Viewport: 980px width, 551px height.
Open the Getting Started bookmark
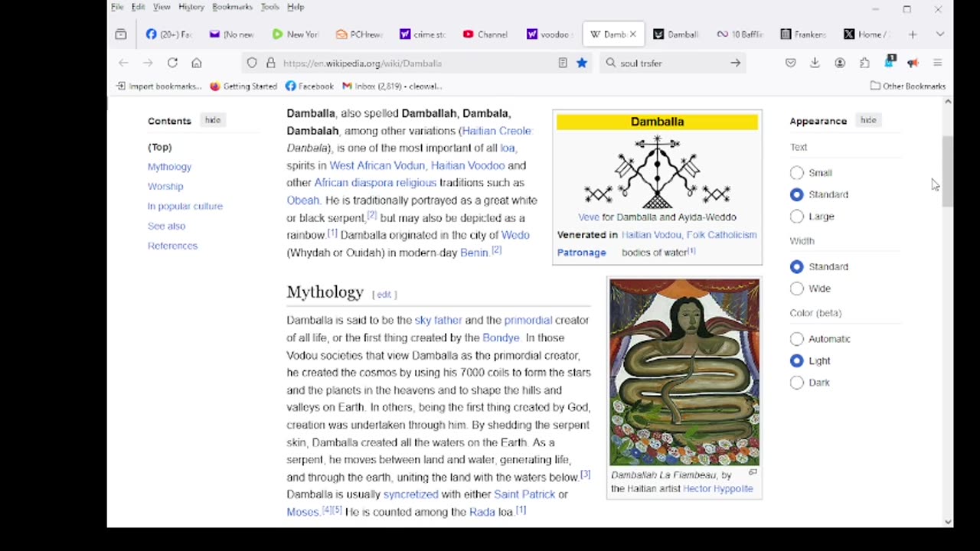coord(243,86)
